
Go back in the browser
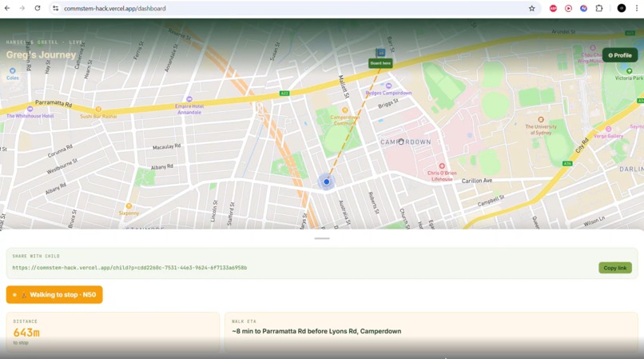(7, 8)
